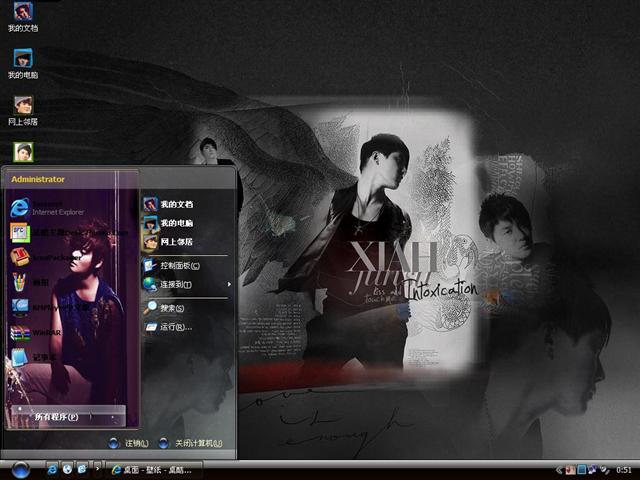The height and width of the screenshot is (480, 640).
Task: Open the 我的文档 desktop icon
Action: [23, 17]
